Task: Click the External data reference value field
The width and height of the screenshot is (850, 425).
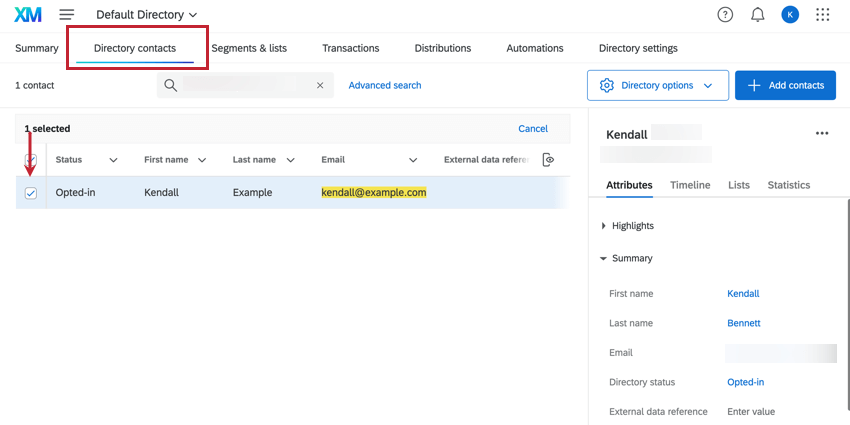Action: tap(751, 412)
